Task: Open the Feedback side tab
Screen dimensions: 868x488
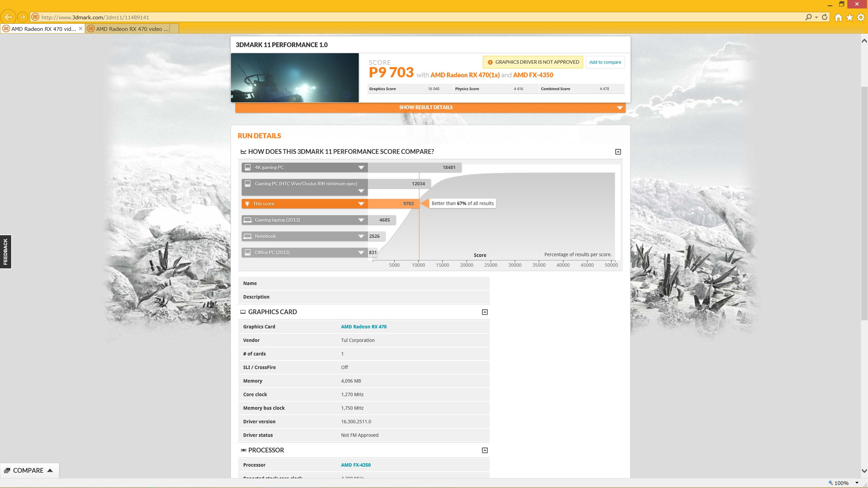Action: click(x=5, y=252)
